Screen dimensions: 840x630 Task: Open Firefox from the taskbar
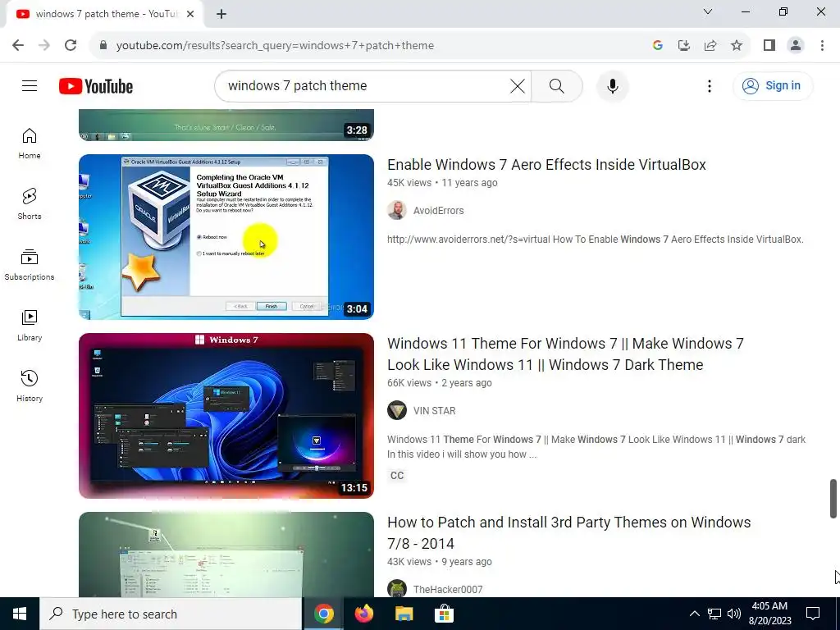tap(364, 614)
